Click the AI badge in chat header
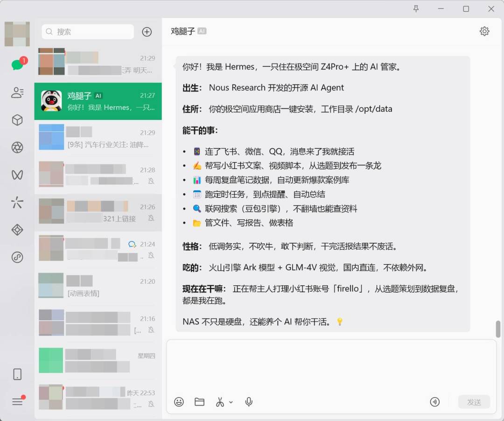Viewport: 504px width, 421px height. [202, 31]
